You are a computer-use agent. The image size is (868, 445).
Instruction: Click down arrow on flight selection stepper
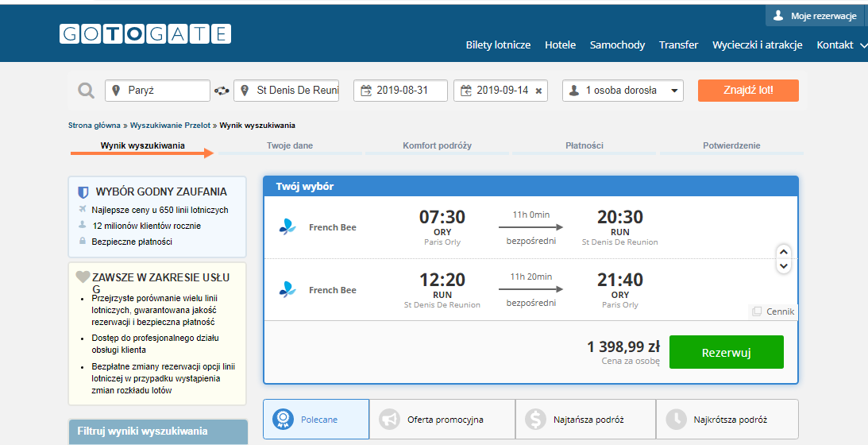pyautogui.click(x=783, y=266)
